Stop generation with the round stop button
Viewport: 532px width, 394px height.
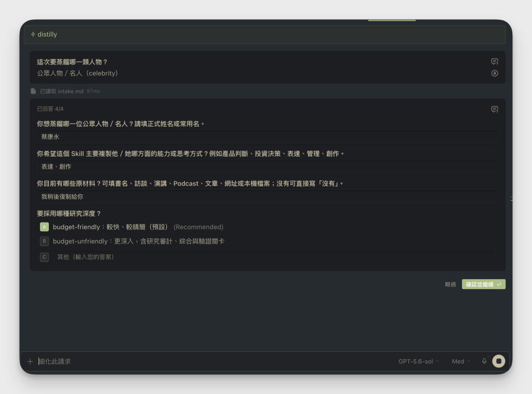(x=499, y=361)
